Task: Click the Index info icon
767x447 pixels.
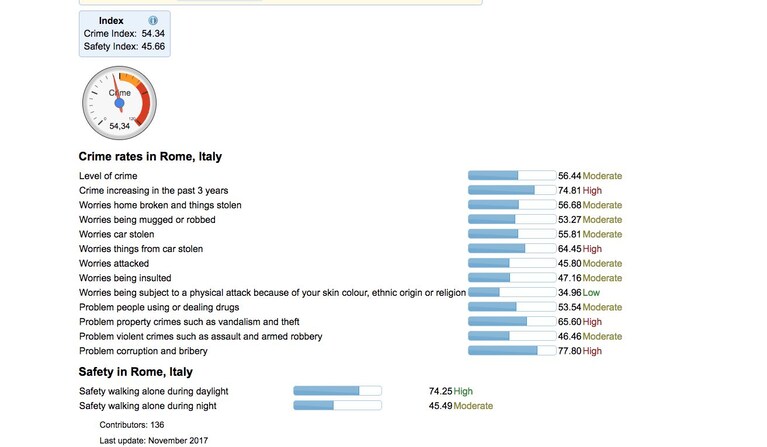Action: [153, 21]
